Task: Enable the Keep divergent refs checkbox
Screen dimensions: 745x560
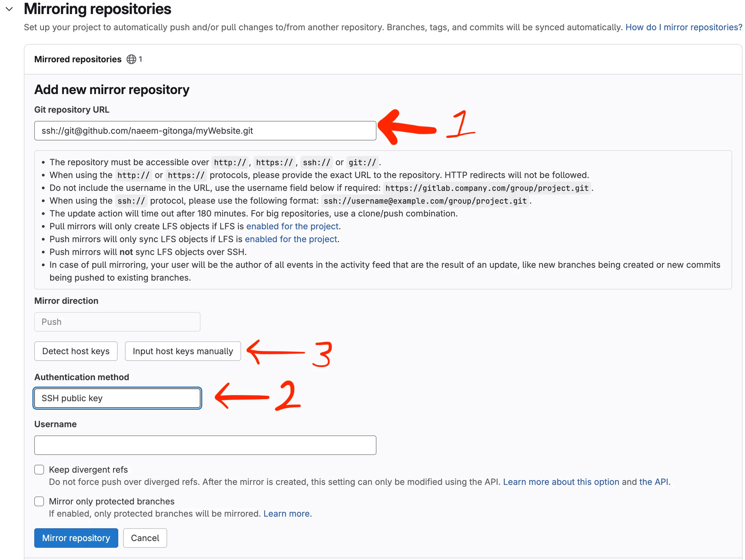Action: pyautogui.click(x=39, y=470)
